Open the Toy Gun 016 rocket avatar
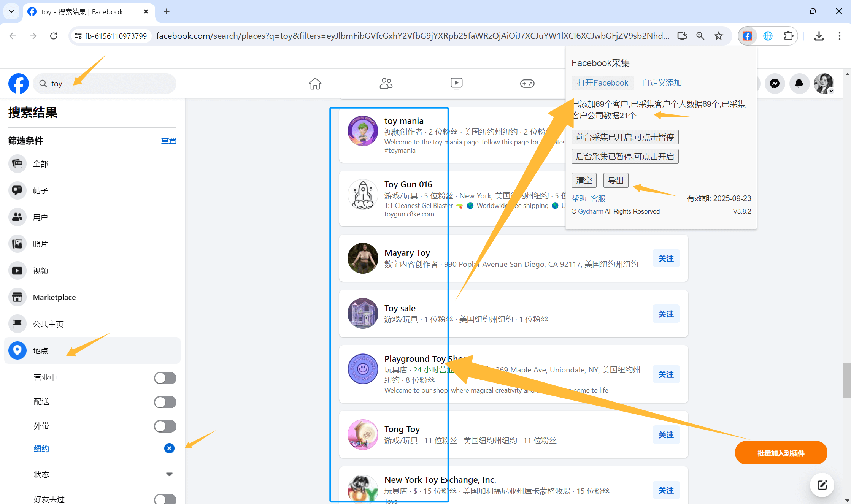851x504 pixels. point(363,195)
